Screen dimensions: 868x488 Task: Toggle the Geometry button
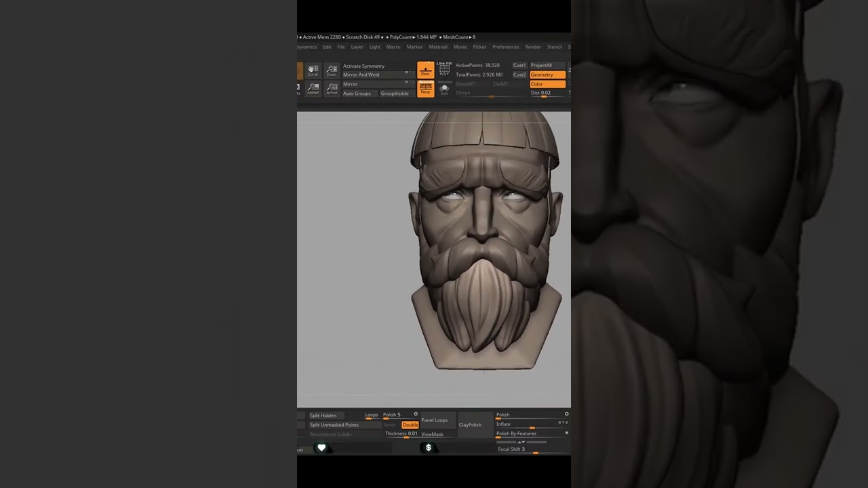coord(547,75)
